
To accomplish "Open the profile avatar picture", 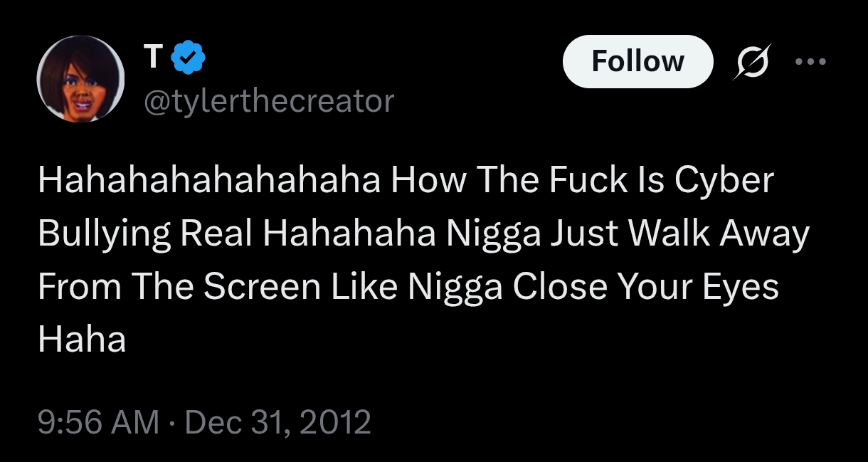I will tap(80, 79).
